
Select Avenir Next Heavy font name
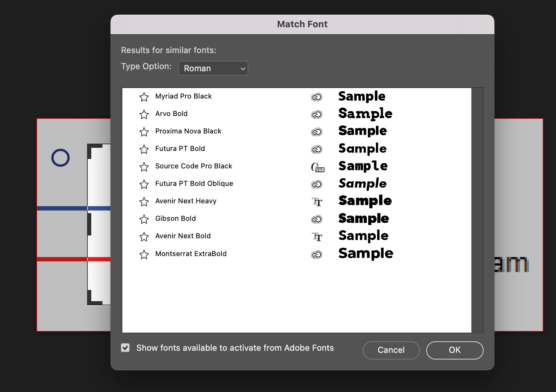[x=186, y=201]
